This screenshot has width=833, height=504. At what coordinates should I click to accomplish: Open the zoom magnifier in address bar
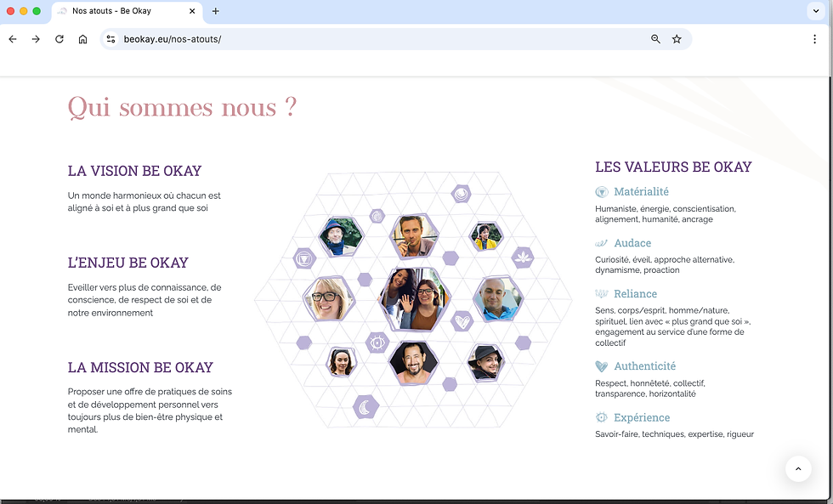point(655,39)
